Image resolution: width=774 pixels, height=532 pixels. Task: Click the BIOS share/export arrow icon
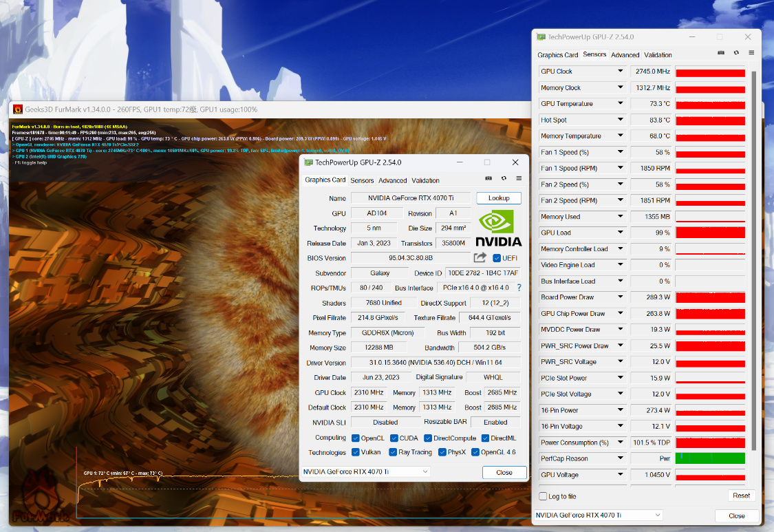(480, 257)
